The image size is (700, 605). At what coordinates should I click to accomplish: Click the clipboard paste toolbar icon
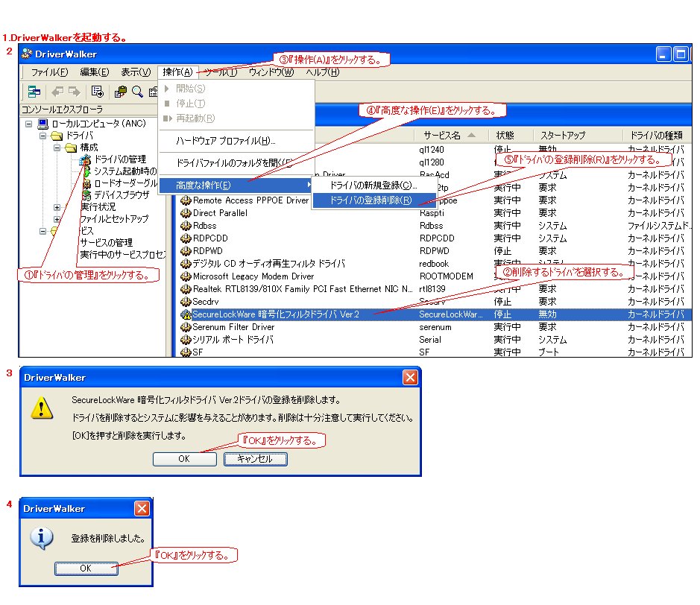(120, 92)
